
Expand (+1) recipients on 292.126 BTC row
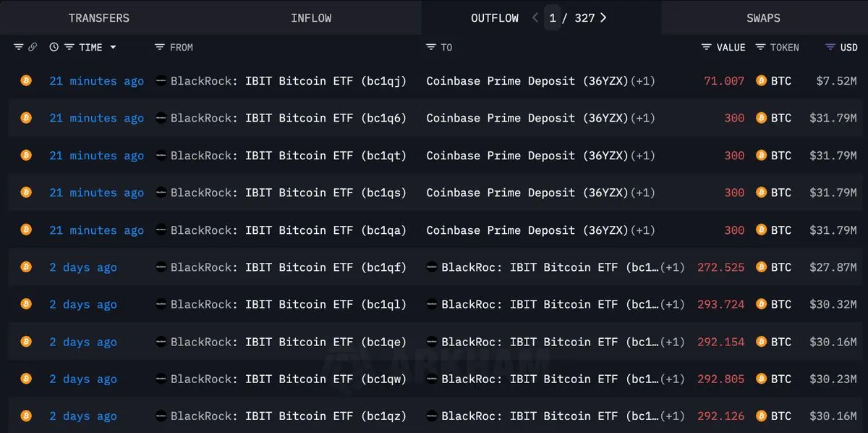(673, 416)
